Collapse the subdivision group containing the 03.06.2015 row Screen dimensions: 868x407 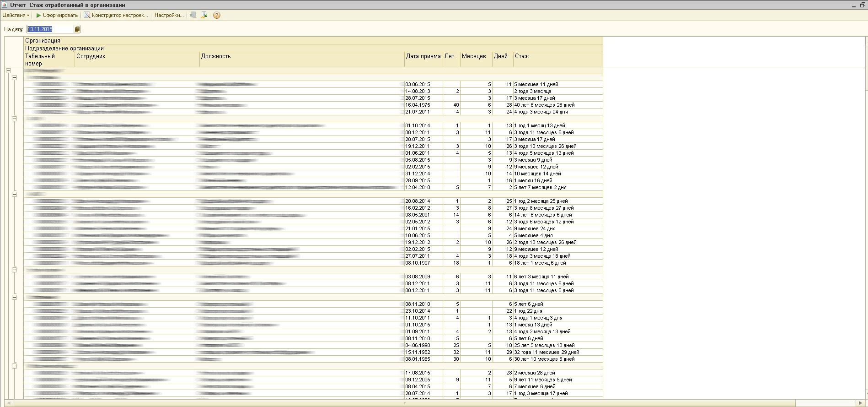tap(15, 78)
